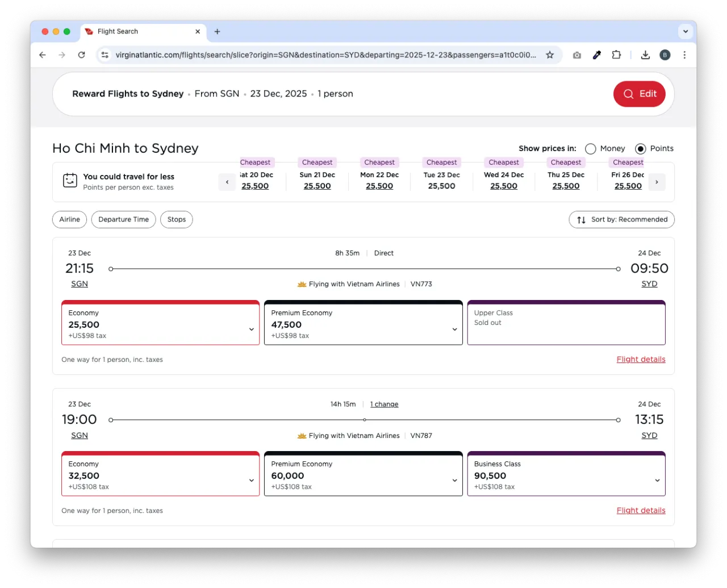This screenshot has width=727, height=588.
Task: Select the Money price display option
Action: [591, 149]
